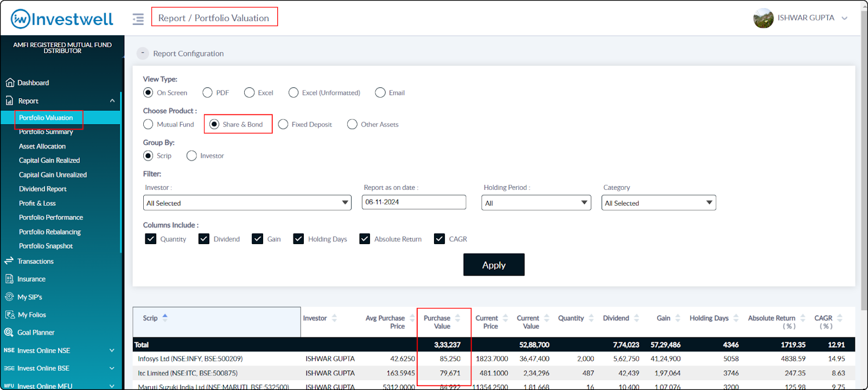This screenshot has height=390, width=868.
Task: Sort by Dividend column arrows
Action: click(636, 318)
